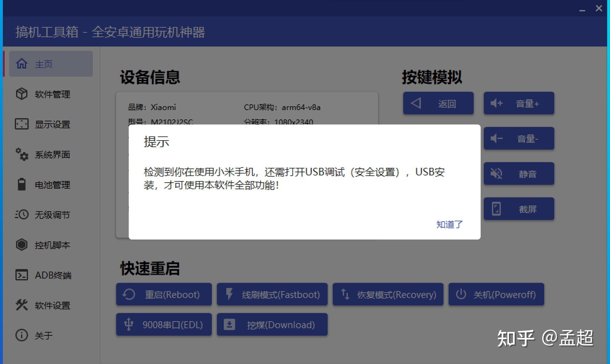The width and height of the screenshot is (610, 364).
Task: Select the 软件管理 cube icon
Action: pos(22,94)
